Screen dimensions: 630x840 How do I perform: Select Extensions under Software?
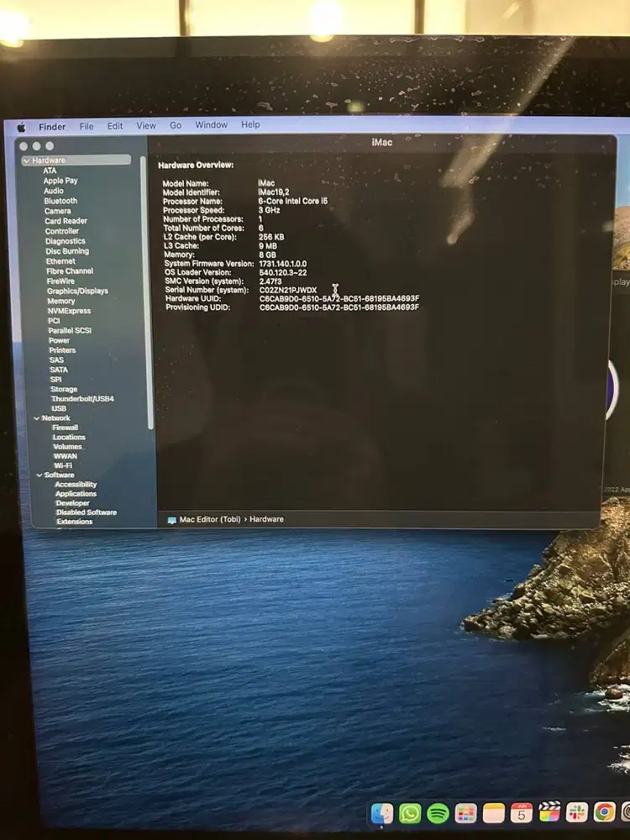(75, 522)
